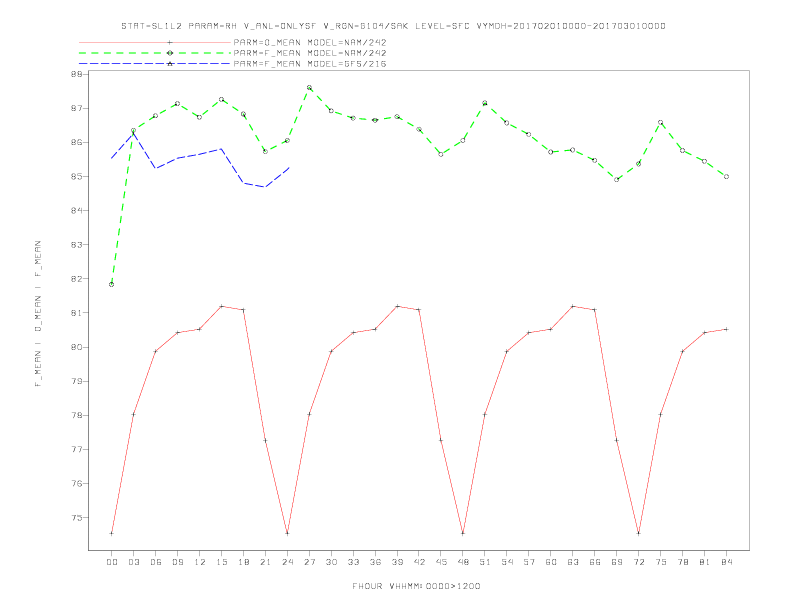Click red observed-mean minimum marker at hour 48
Image resolution: width=792 pixels, height=612 pixels.
(x=463, y=534)
